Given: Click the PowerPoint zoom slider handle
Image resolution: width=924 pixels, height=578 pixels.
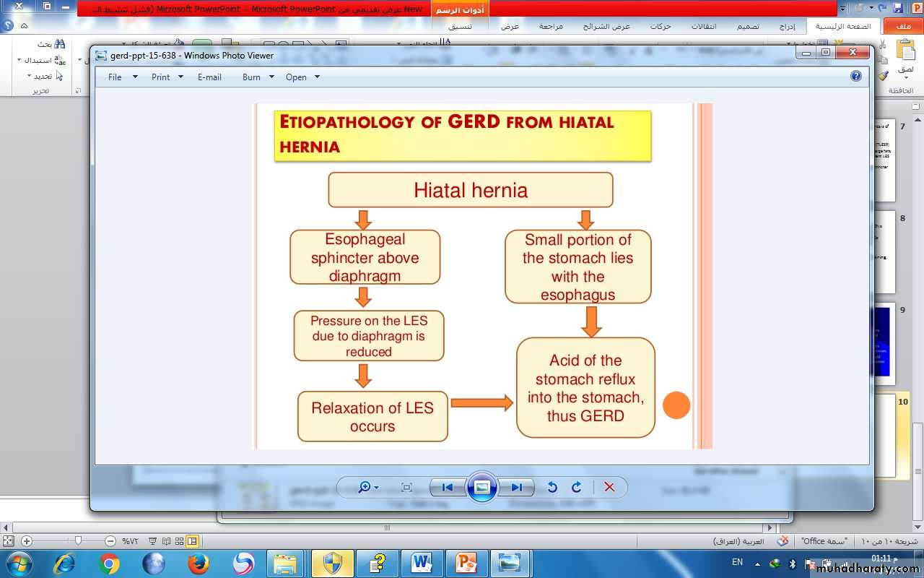Looking at the screenshot, I should click(78, 541).
